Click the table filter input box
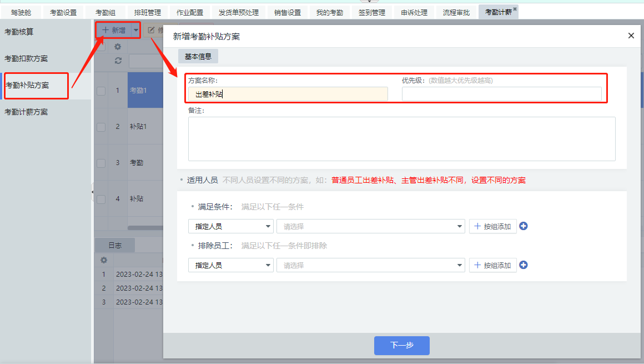Image resolution: width=644 pixels, height=364 pixels. pos(146,61)
